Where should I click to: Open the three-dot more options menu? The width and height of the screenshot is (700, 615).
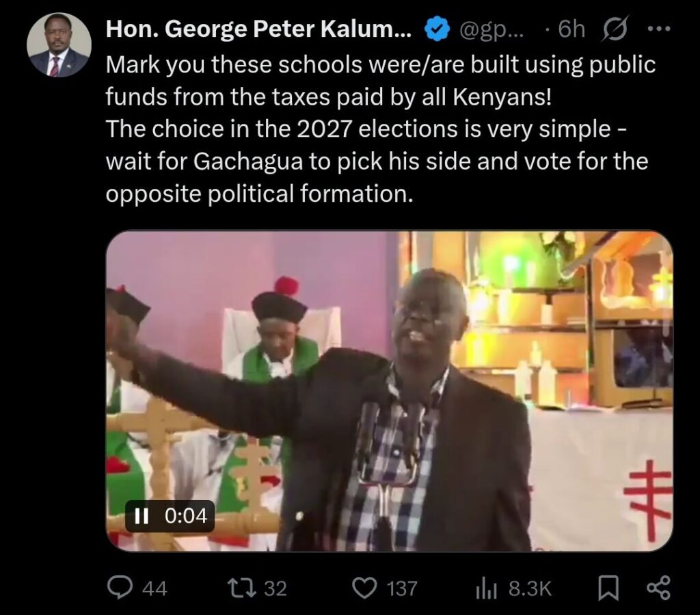[659, 29]
